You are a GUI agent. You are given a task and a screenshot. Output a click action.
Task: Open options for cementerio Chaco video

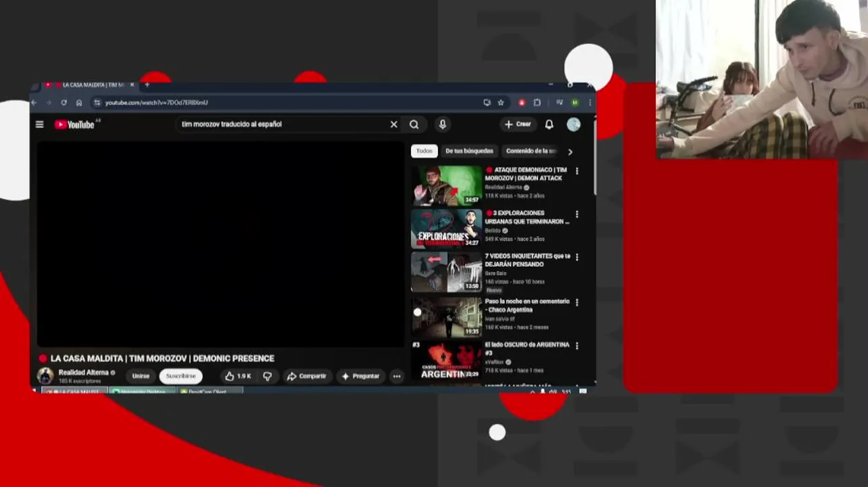(x=577, y=302)
